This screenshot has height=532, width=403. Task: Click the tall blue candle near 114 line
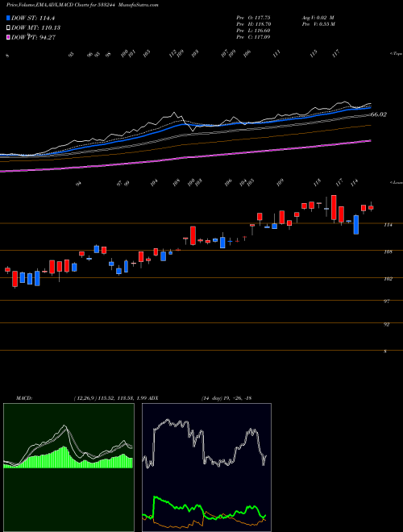click(355, 224)
